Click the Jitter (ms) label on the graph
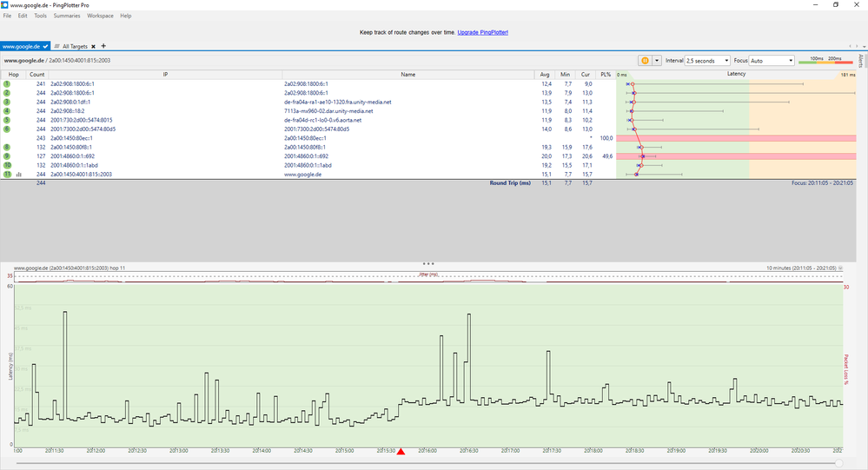 tap(428, 275)
